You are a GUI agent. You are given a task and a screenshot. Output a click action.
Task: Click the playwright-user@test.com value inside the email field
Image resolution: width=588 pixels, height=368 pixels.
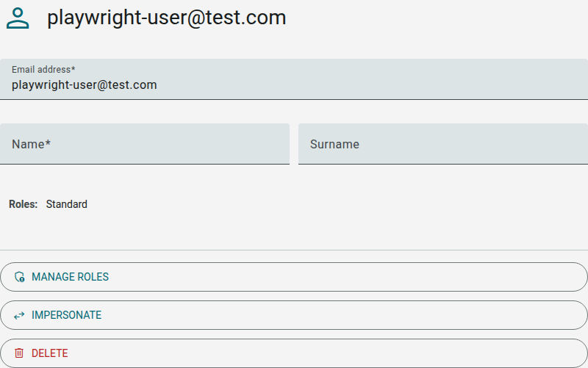[85, 85]
